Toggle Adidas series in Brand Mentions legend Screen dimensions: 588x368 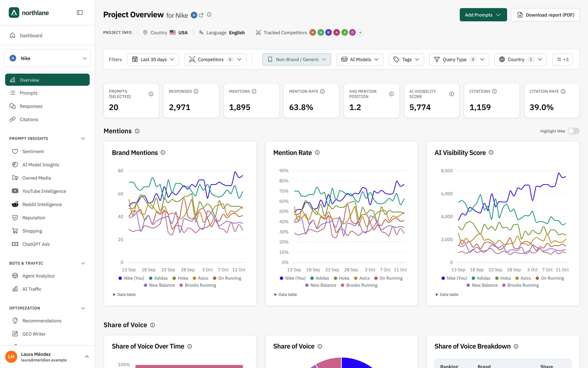(158, 278)
